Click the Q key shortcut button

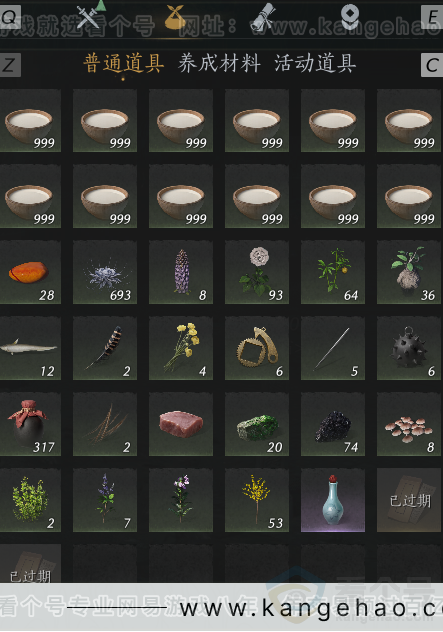click(x=10, y=16)
